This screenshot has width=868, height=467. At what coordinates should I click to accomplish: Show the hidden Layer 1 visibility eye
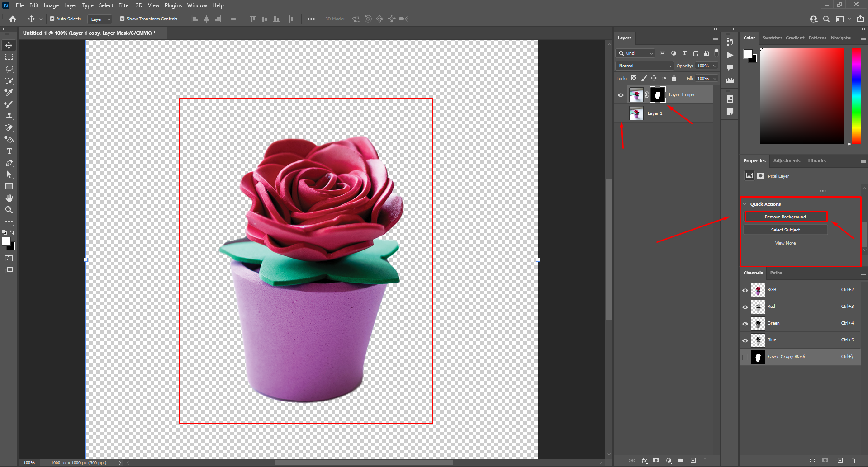620,113
